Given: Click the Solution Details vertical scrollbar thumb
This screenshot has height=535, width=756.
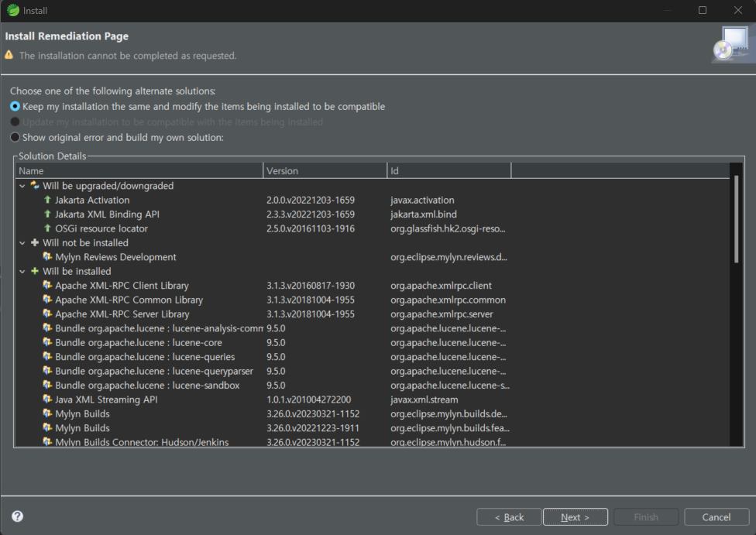Looking at the screenshot, I should coord(736,219).
